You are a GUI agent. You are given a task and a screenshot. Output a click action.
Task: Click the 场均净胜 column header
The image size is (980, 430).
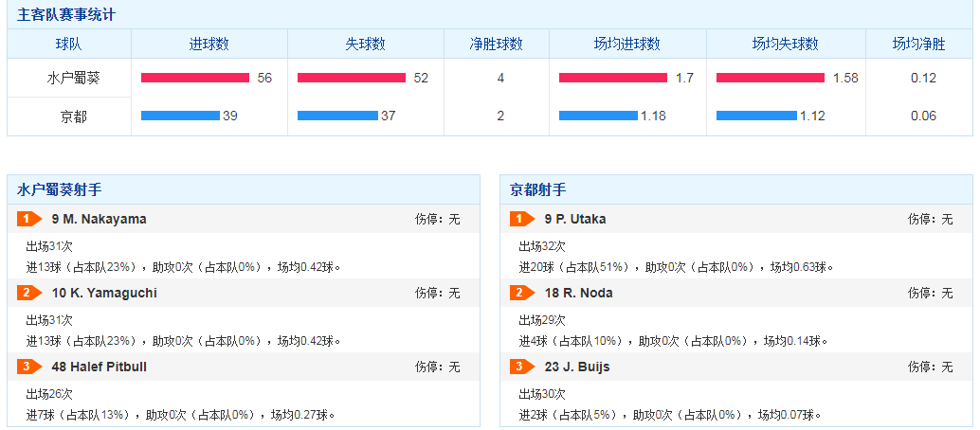(x=918, y=45)
